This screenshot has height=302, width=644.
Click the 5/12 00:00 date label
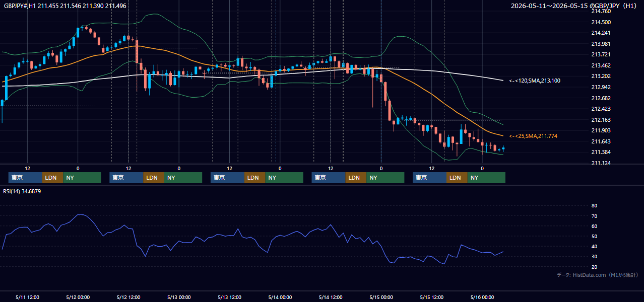78,297
